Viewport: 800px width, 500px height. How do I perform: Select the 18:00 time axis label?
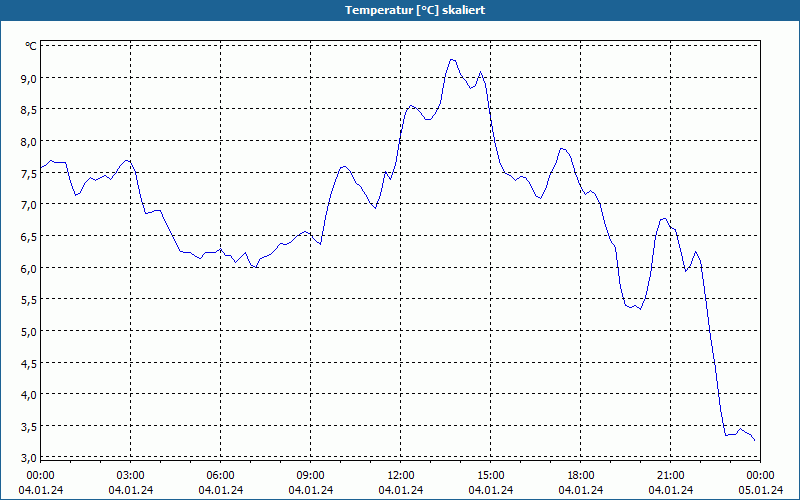tap(581, 476)
